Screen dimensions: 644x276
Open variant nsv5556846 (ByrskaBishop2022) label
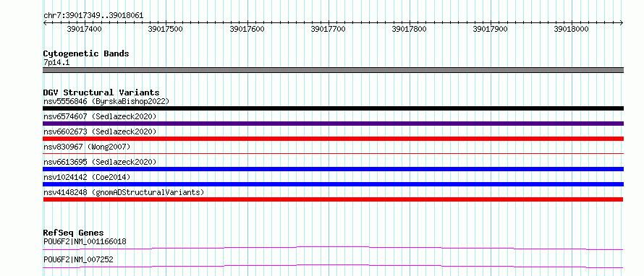(106, 101)
